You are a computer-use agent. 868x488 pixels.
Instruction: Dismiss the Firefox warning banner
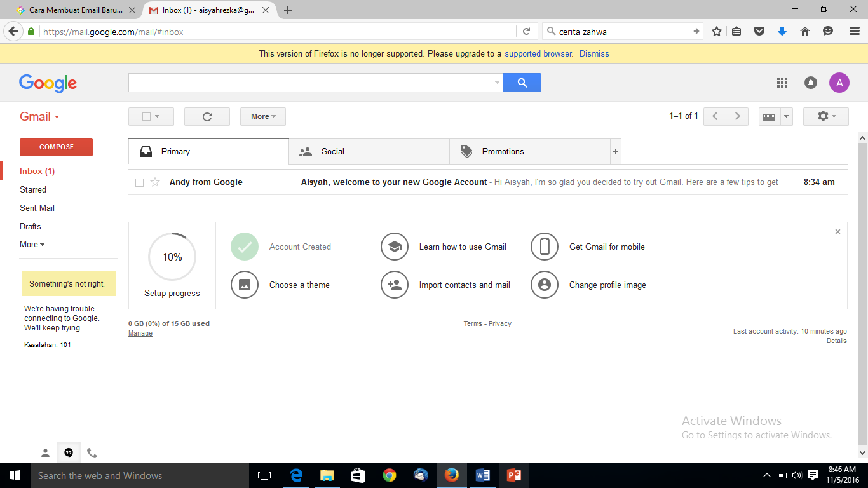click(x=594, y=54)
